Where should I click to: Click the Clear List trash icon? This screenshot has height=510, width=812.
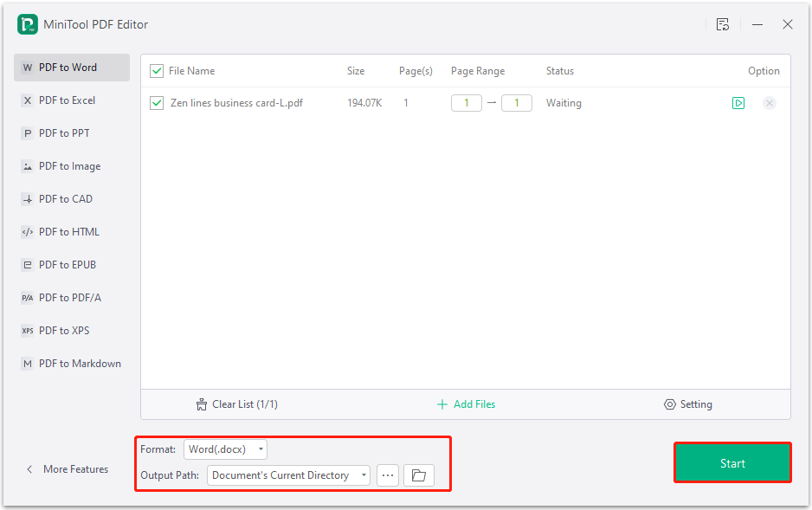click(x=202, y=404)
